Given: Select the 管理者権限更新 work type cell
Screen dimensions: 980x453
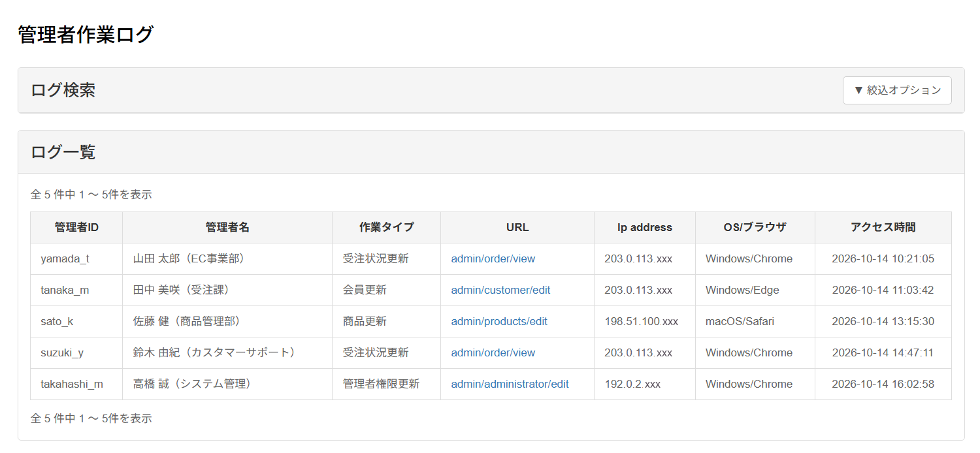Looking at the screenshot, I should (x=386, y=384).
